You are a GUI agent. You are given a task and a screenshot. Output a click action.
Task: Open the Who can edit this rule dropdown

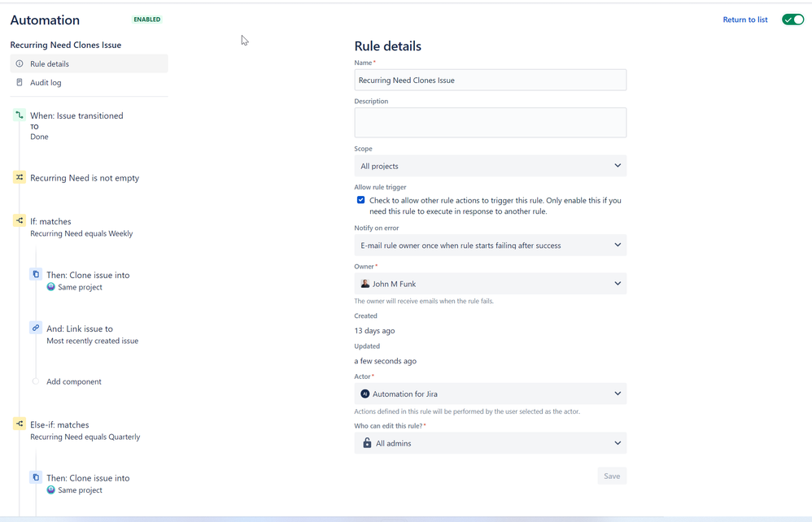490,443
